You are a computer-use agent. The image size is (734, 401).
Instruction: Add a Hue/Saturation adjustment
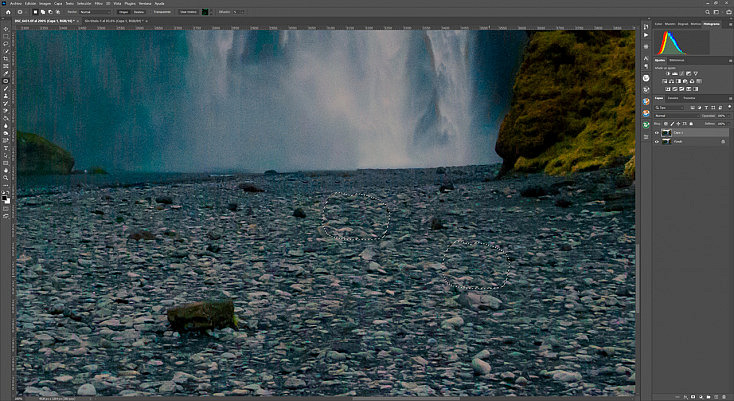tap(664, 81)
